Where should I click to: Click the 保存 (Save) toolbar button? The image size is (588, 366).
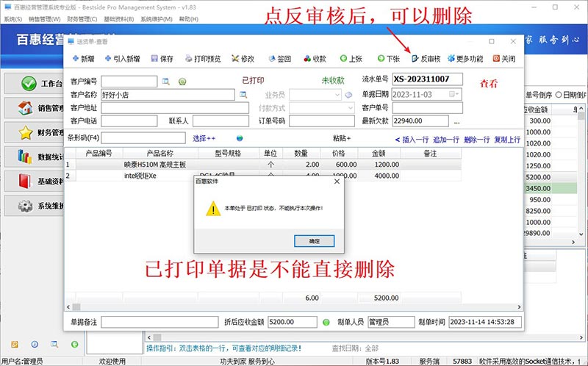162,59
